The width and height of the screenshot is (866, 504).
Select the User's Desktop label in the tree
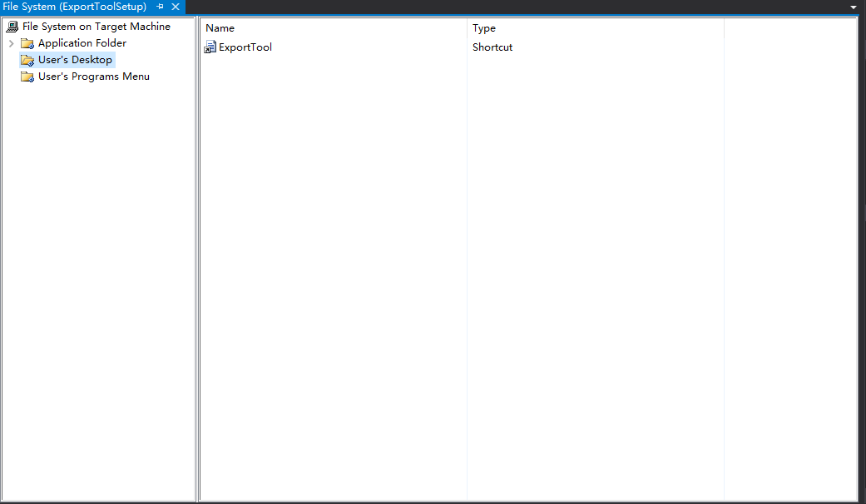pos(75,60)
